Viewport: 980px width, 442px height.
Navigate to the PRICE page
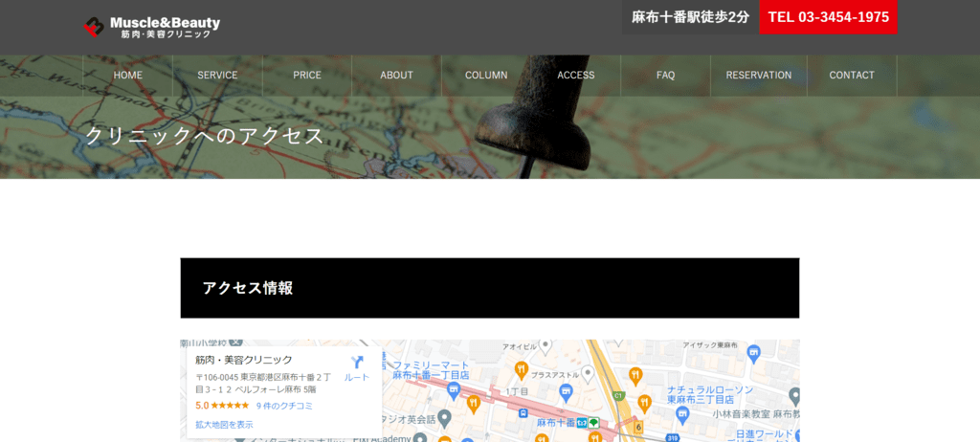(307, 76)
